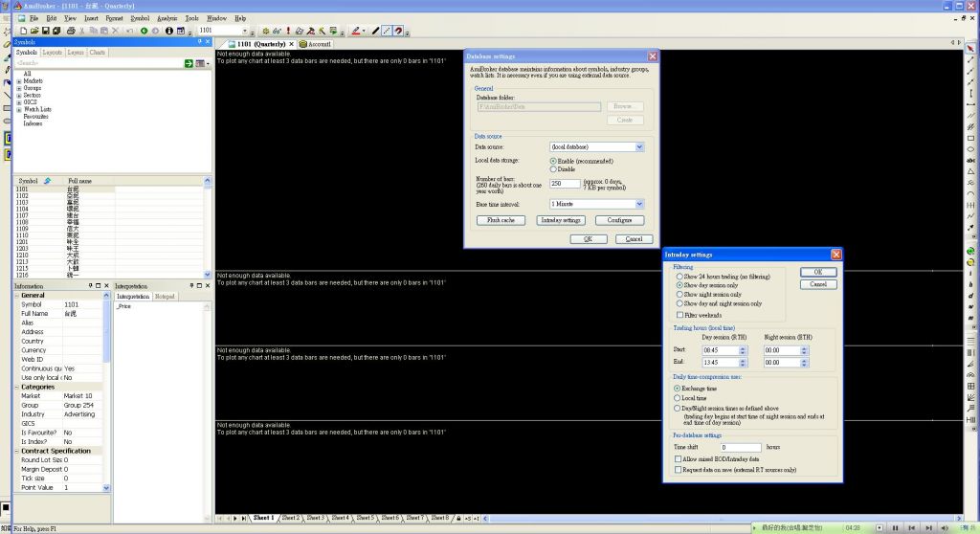Switch to the Account1 tab
This screenshot has height=534, width=980.
tap(315, 44)
